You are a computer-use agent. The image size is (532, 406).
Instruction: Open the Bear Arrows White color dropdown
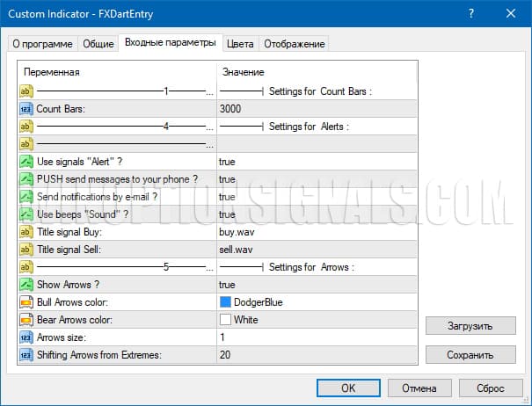coord(316,320)
